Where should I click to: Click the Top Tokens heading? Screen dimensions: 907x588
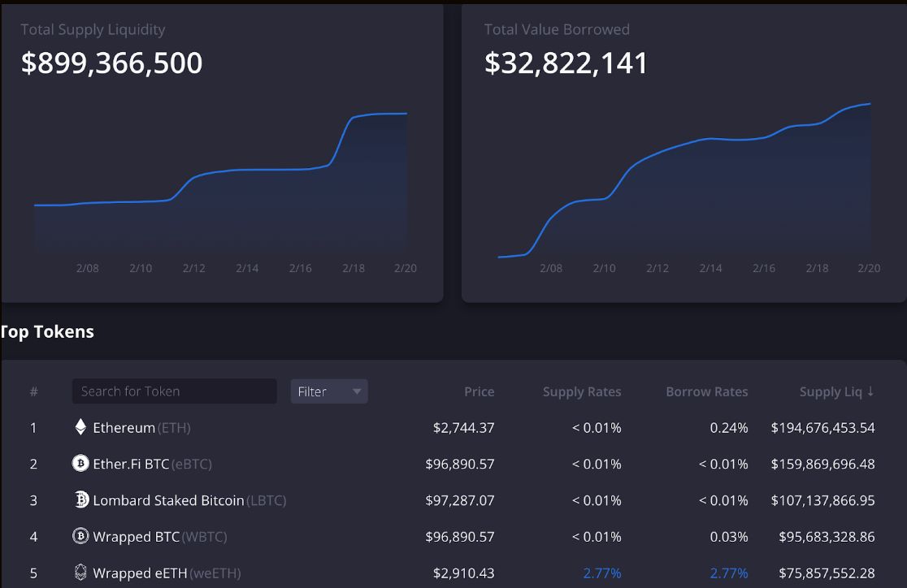click(x=47, y=331)
